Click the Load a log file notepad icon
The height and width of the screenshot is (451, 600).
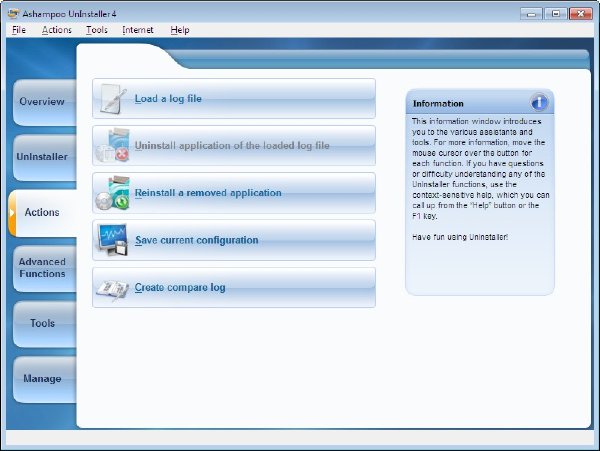[x=112, y=99]
